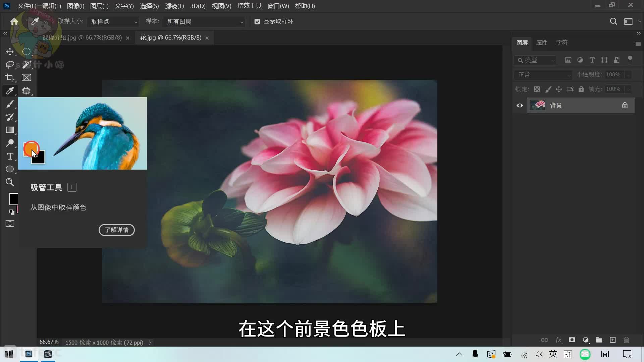Click the foreground color swatch

(13, 199)
